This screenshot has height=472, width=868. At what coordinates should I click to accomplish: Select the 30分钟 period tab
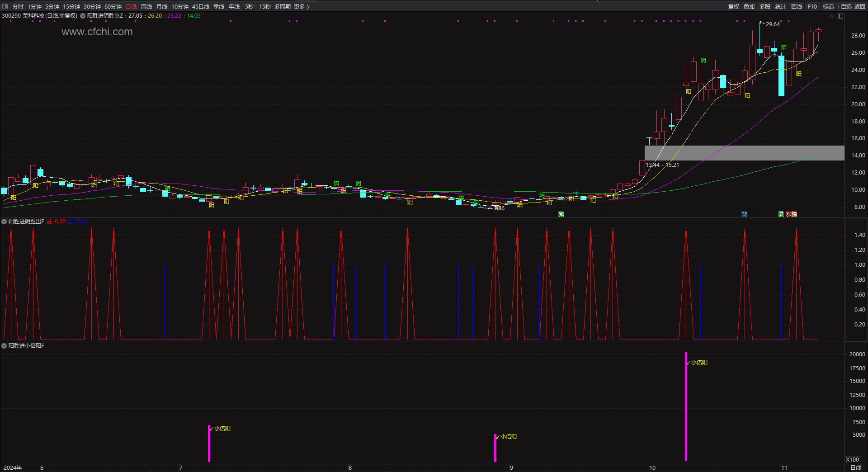tap(92, 6)
